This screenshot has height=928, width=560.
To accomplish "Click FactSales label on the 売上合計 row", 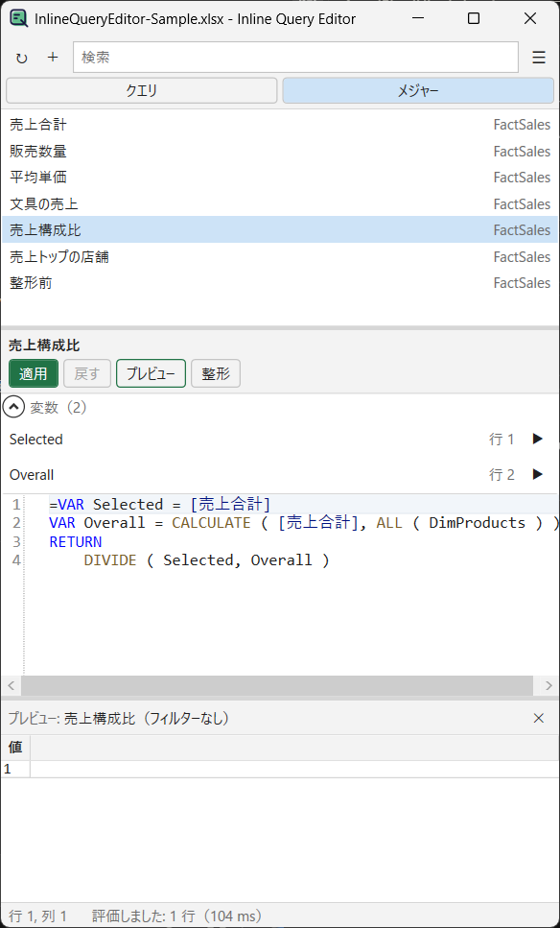I will (522, 125).
